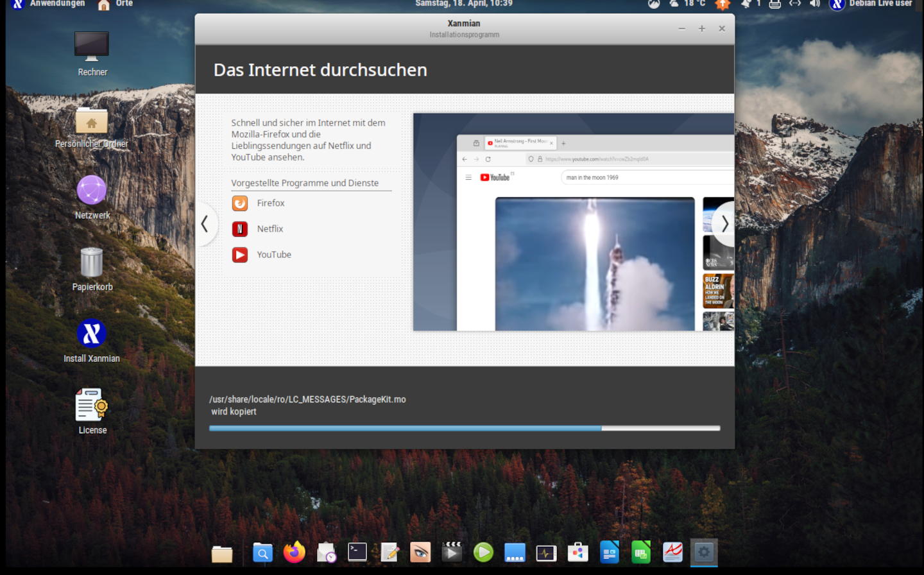Click the YouTube entry in programs list

274,255
